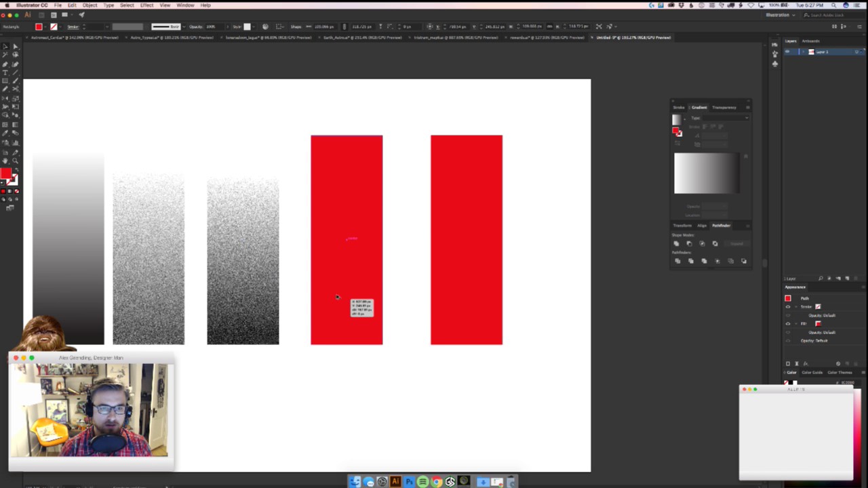Click the Exclude shape mode icon

[715, 243]
